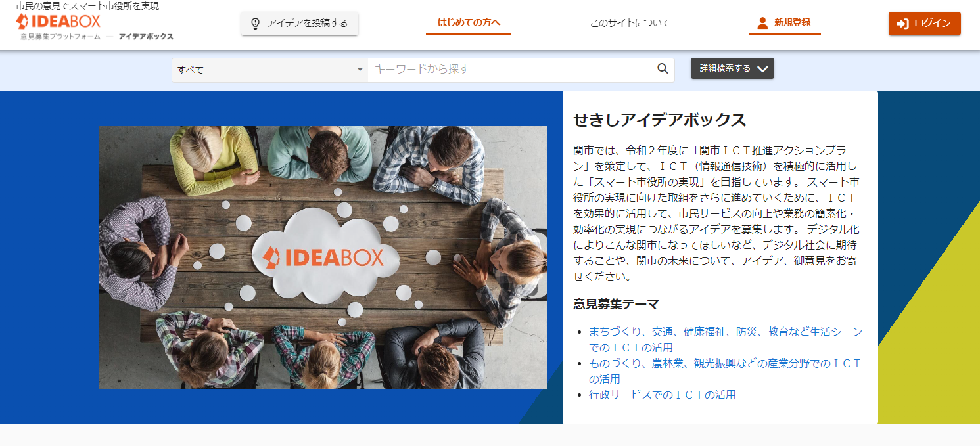
Task: Open the 新規登録 registration link
Action: click(785, 23)
